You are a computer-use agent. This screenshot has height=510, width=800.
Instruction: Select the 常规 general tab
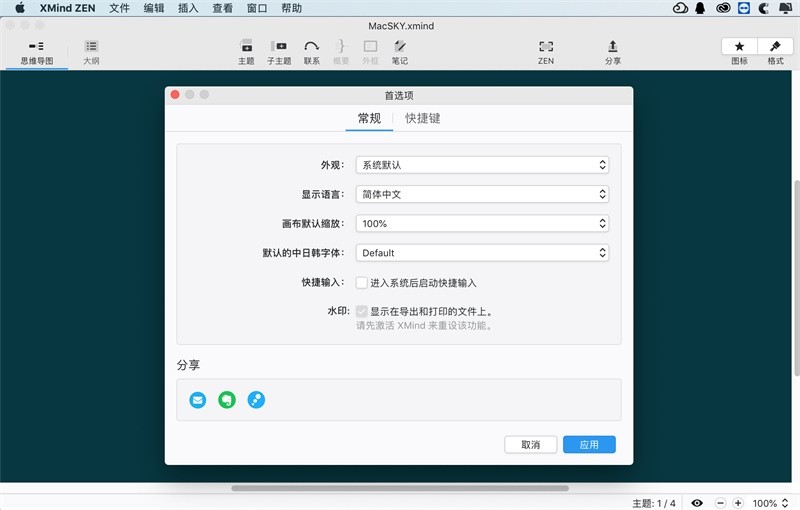click(x=369, y=118)
